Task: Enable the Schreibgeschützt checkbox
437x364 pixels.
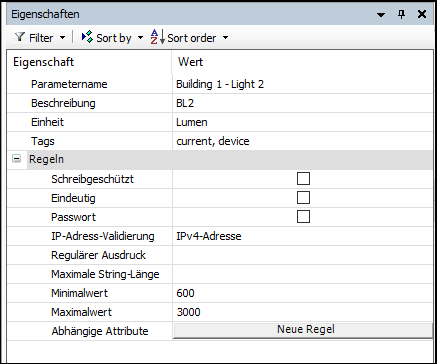Action: pos(303,179)
